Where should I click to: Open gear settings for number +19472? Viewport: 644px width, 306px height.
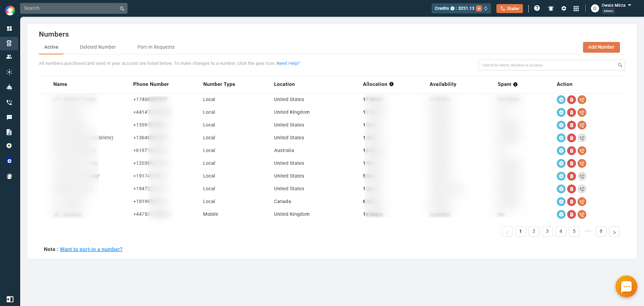click(561, 189)
